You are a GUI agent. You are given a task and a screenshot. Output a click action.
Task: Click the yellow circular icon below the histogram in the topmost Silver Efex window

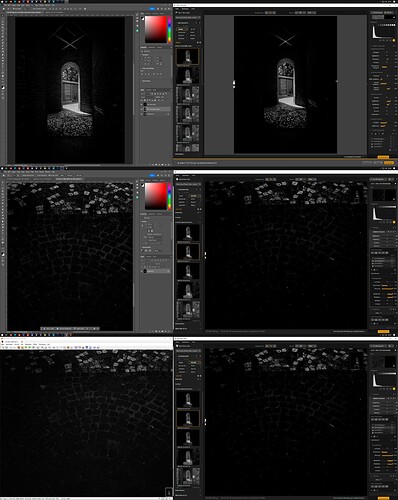[393, 40]
